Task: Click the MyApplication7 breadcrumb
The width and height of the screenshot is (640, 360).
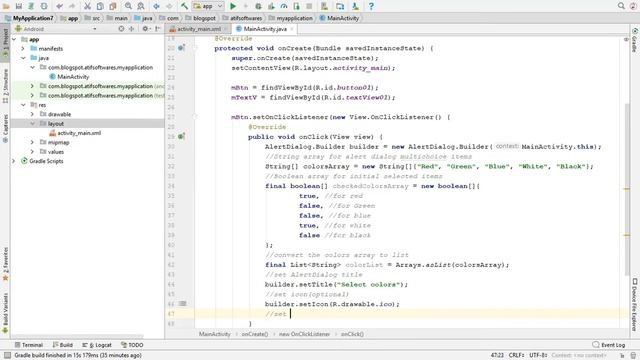Action: tap(29, 18)
